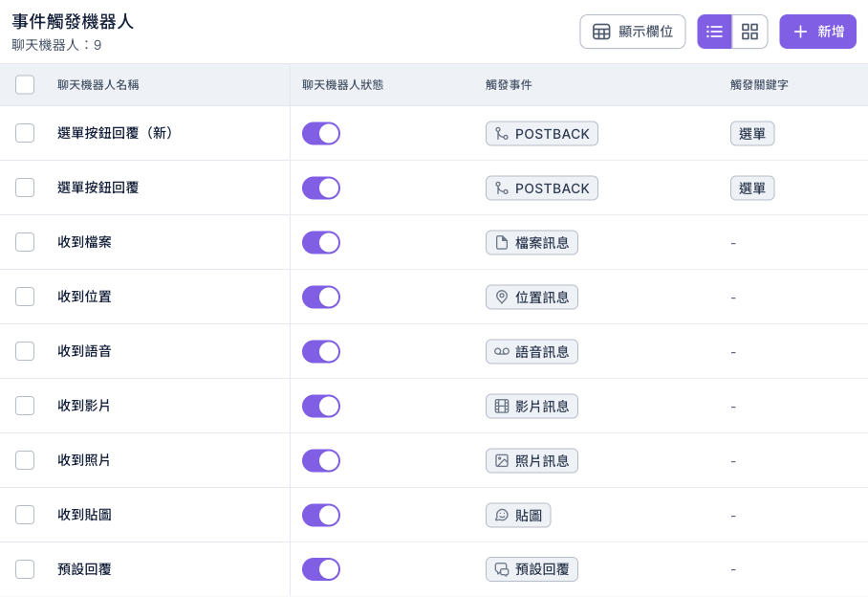Click the 預設回覆 trigger event tag

pos(532,569)
